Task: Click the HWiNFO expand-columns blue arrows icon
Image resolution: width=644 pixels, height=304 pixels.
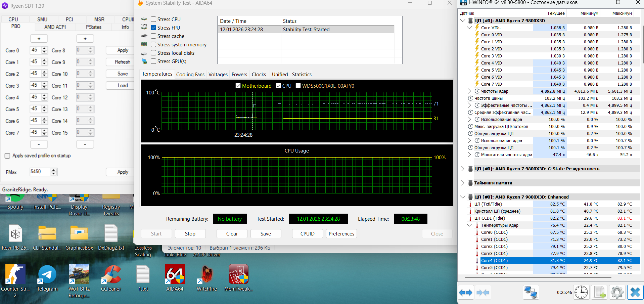Action: pos(466,293)
